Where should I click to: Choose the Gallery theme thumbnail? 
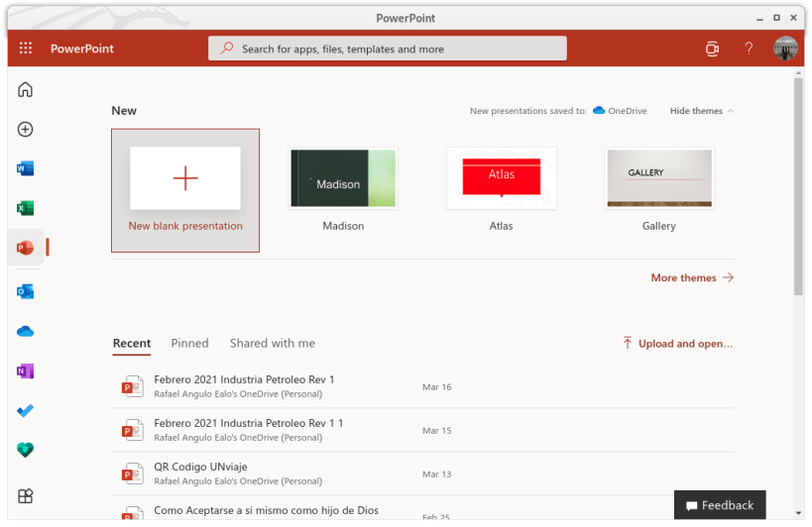[x=659, y=178]
